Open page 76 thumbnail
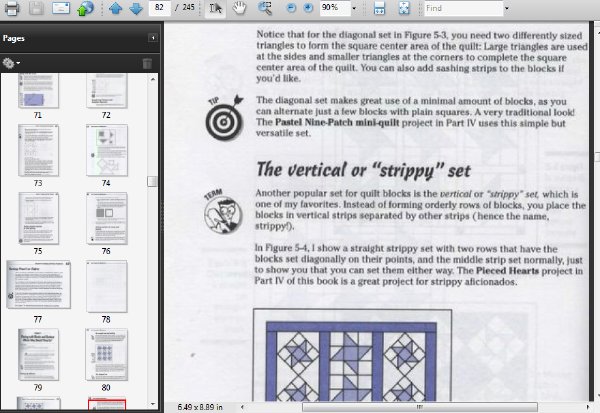The height and width of the screenshot is (413, 600). pos(107,218)
